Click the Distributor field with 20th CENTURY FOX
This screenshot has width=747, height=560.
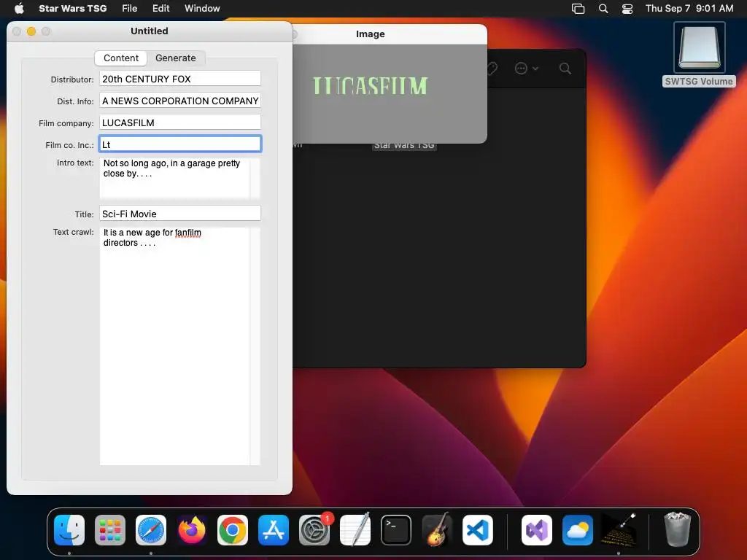(180, 79)
